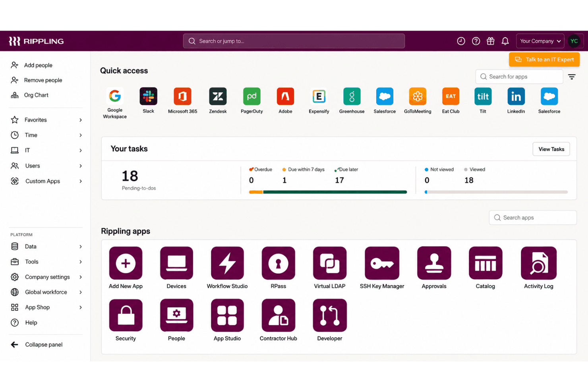Open Microsoft 365 app icon

pyautogui.click(x=182, y=96)
